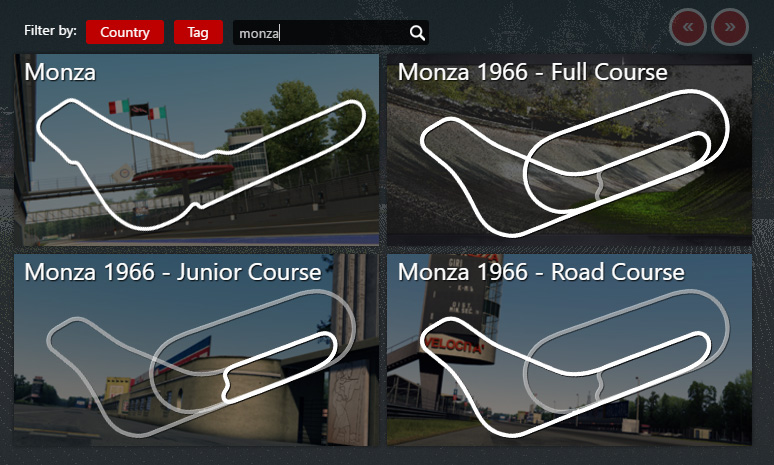Go to next page with right double-arrow
The width and height of the screenshot is (774, 465).
(730, 27)
